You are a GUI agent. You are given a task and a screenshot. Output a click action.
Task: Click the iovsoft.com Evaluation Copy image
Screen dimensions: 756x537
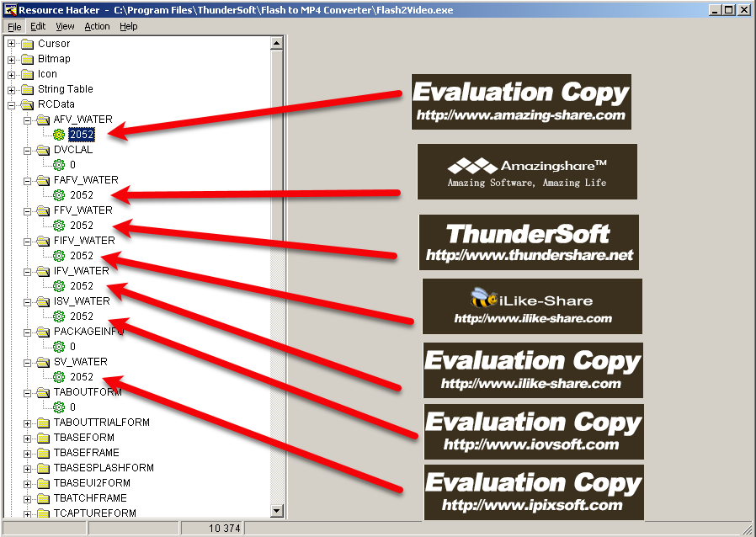pyautogui.click(x=534, y=432)
